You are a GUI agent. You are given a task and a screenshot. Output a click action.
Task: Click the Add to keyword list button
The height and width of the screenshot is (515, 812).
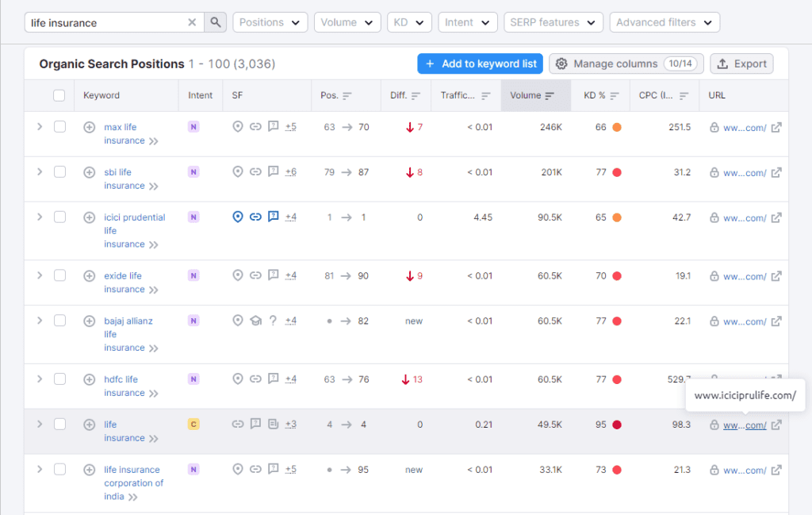[x=480, y=63]
